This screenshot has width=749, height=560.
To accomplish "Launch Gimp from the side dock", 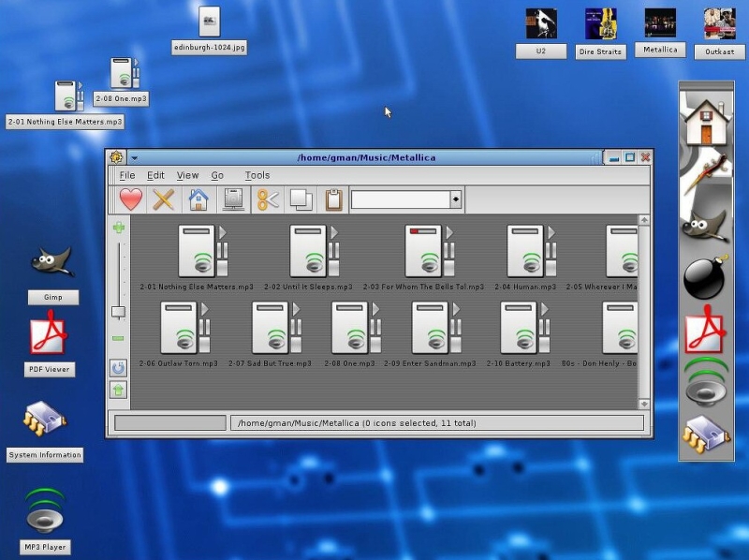I will click(706, 226).
